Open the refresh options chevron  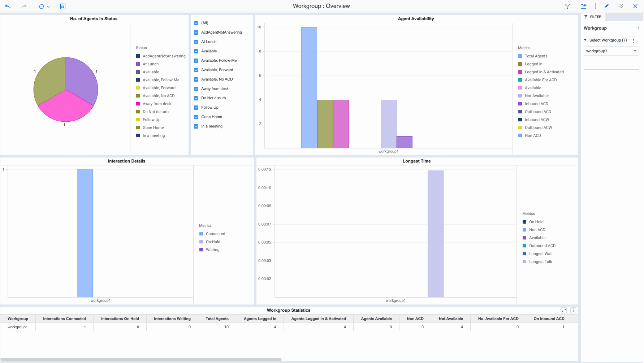pyautogui.click(x=49, y=6)
